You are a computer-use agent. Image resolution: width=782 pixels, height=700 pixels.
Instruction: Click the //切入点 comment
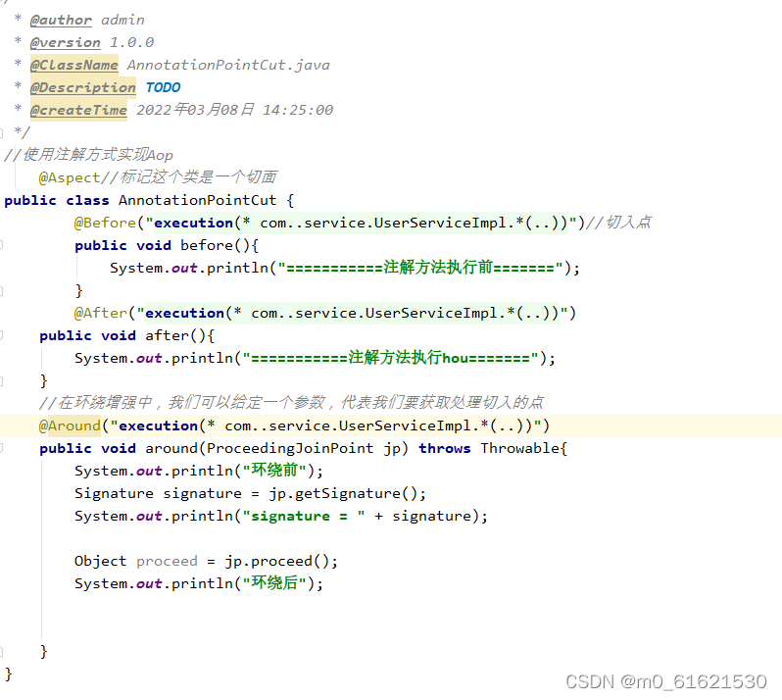tap(619, 223)
